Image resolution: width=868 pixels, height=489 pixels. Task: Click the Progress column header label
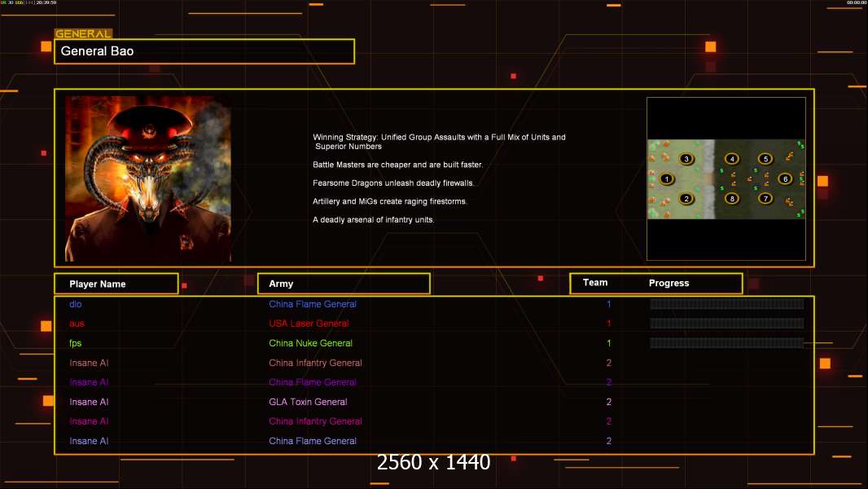(669, 283)
